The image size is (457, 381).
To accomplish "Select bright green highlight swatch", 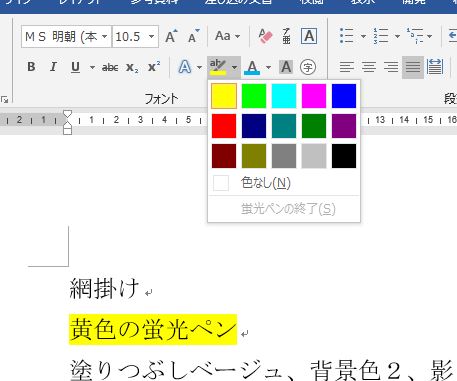I will [x=254, y=96].
